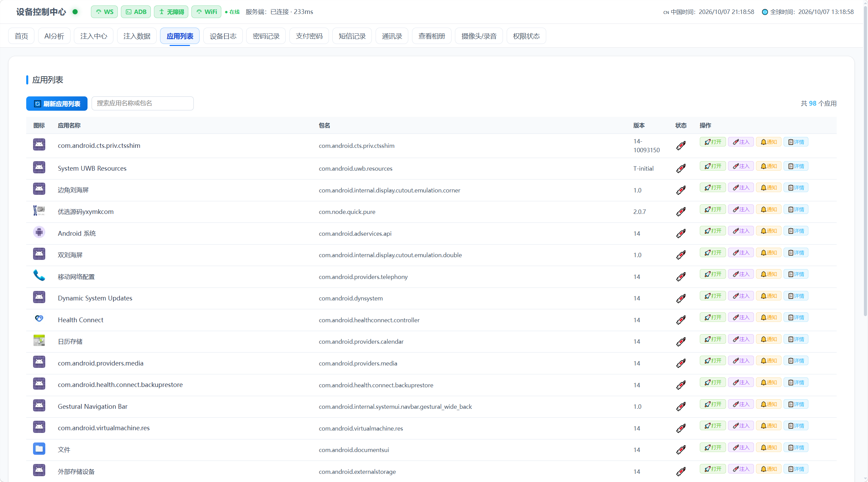
Task: Click the 边角刘海屏 app name
Action: coord(73,190)
